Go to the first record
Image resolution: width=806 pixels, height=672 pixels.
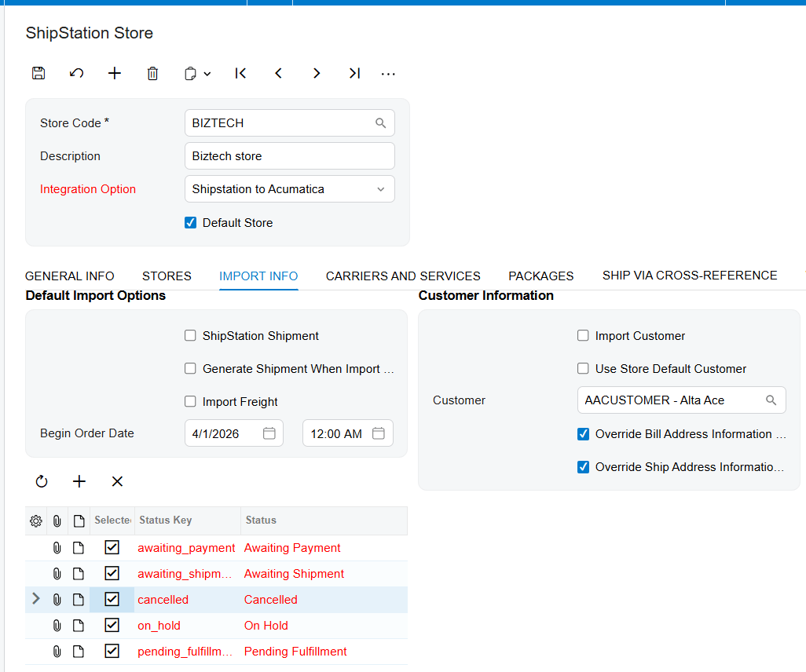(240, 74)
